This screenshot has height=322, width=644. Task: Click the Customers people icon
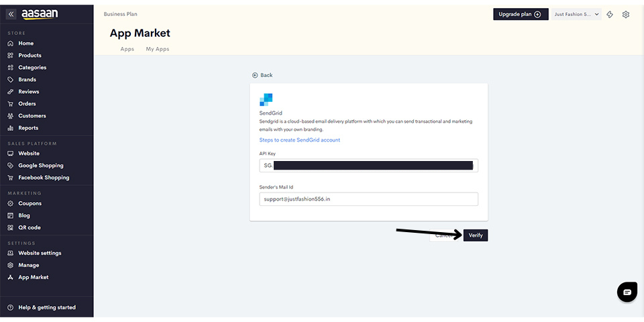pos(11,116)
